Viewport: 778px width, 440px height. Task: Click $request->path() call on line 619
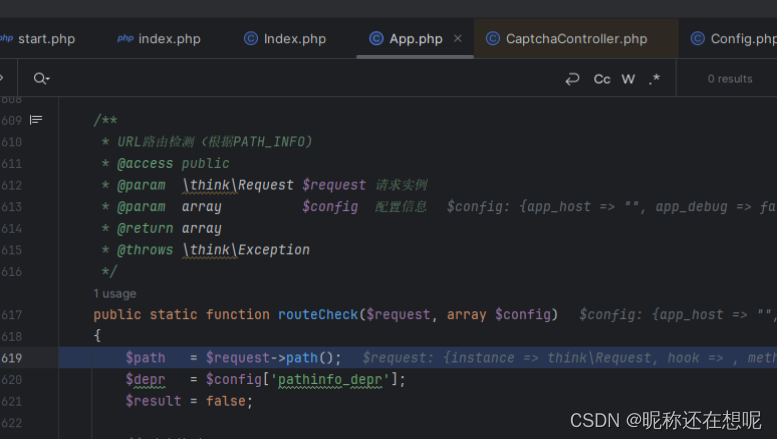[x=273, y=358]
